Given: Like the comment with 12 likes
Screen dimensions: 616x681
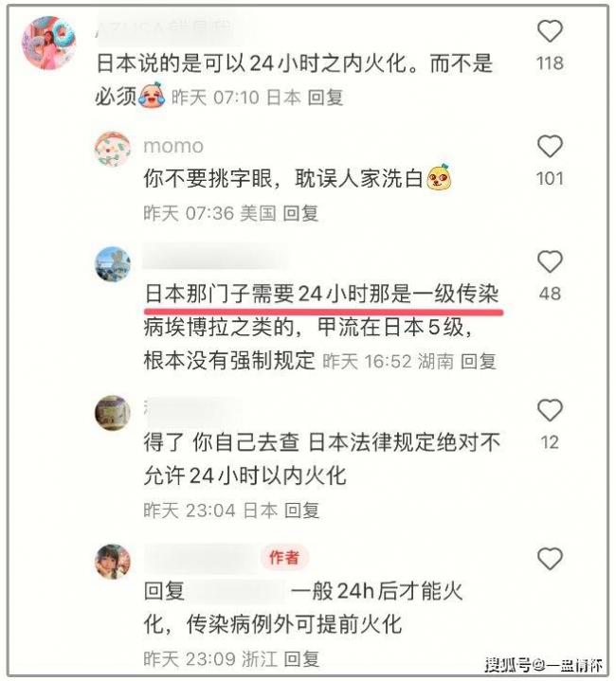Looking at the screenshot, I should pos(550,410).
